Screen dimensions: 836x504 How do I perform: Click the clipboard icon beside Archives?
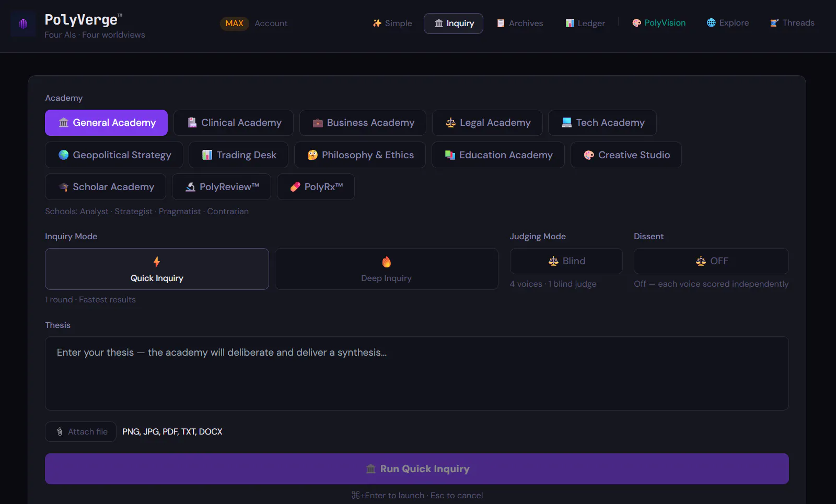pyautogui.click(x=501, y=24)
